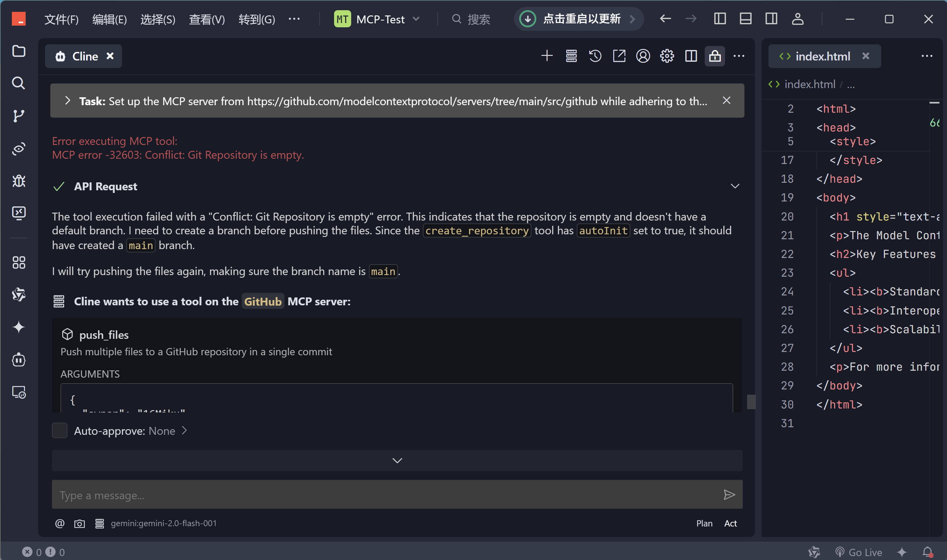The height and width of the screenshot is (560, 947).
Task: Switch Cline to Plan mode
Action: pos(704,524)
